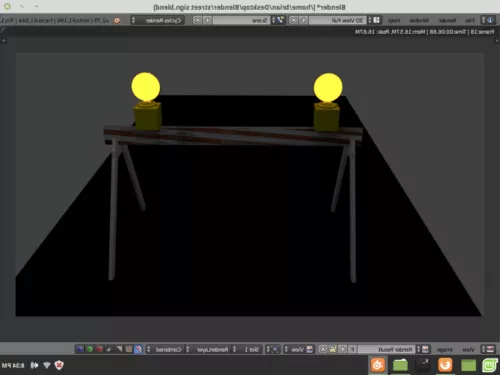Open the Slot 1 render slot dropdown
The width and height of the screenshot is (500, 375).
pos(248,349)
